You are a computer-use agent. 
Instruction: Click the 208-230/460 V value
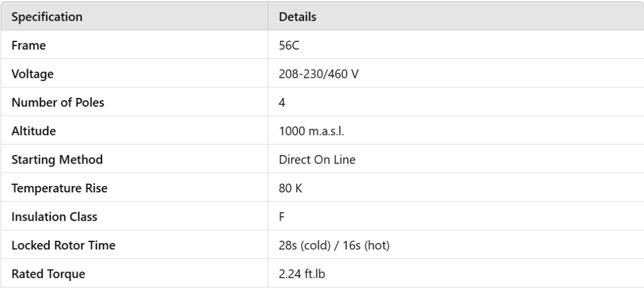tap(315, 74)
